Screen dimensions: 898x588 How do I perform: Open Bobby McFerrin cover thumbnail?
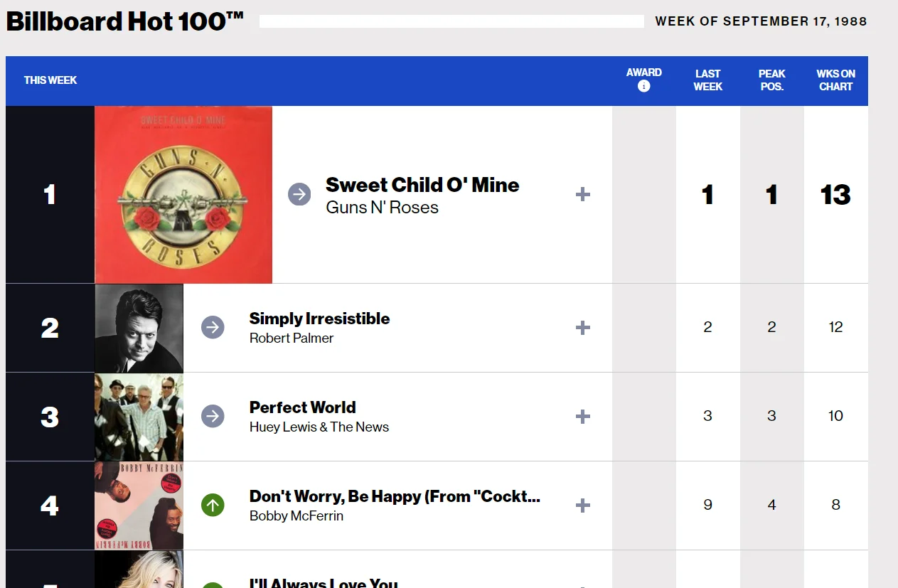coord(139,506)
